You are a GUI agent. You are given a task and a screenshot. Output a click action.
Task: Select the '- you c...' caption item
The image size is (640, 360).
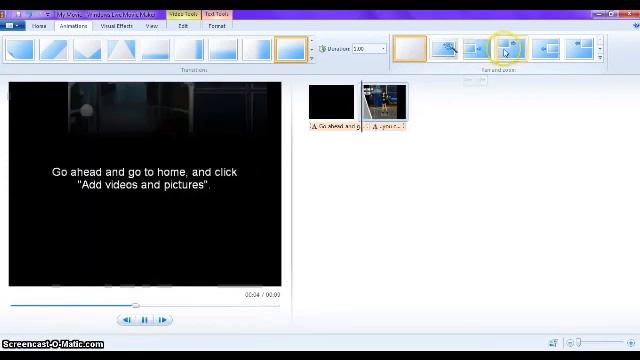(388, 127)
